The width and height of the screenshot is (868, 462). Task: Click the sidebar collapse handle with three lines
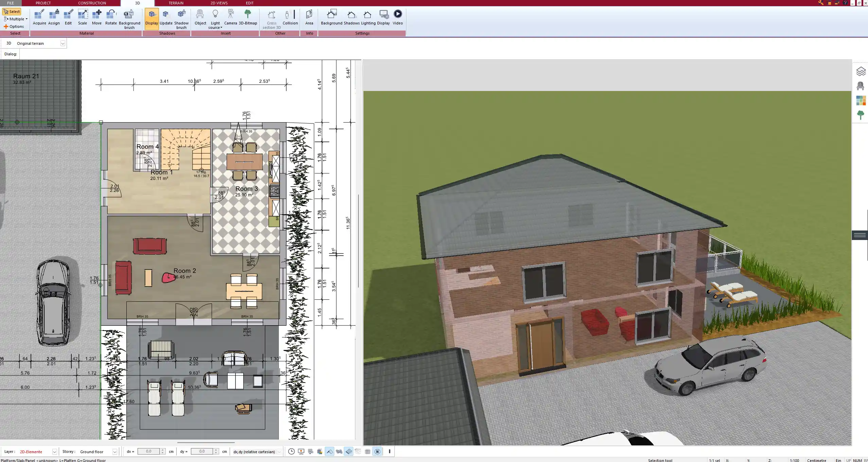[x=860, y=235]
